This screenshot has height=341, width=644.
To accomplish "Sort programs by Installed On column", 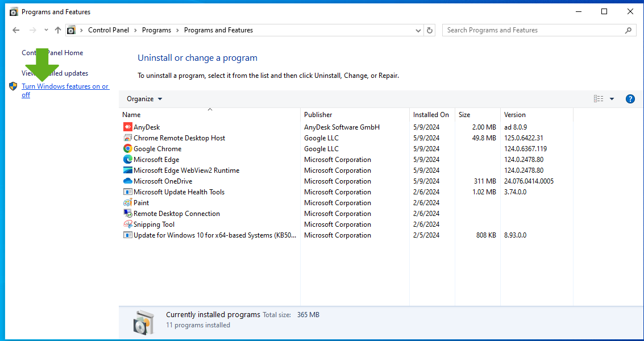I will [x=431, y=115].
